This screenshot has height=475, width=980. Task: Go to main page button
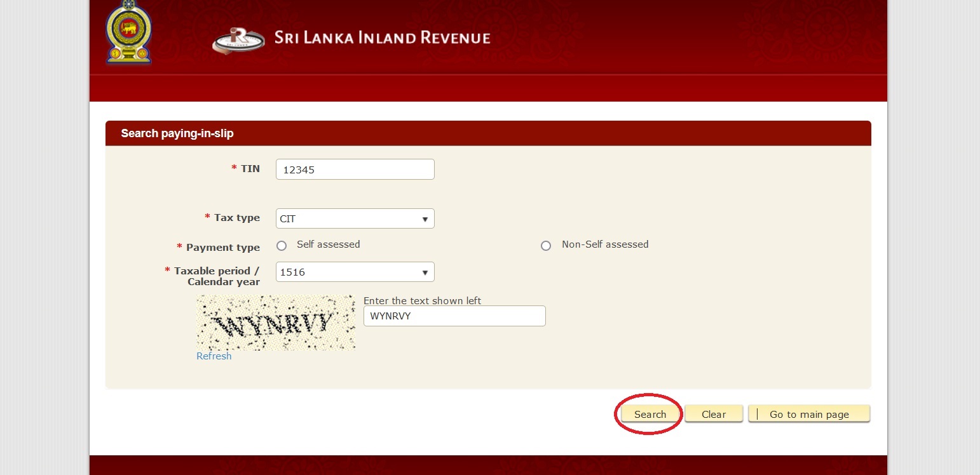(x=808, y=414)
